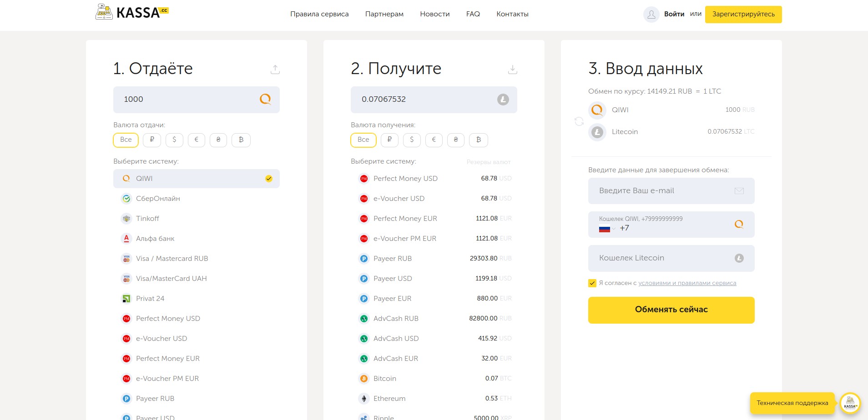Select the ruble filter under Валюта отдачи
The width and height of the screenshot is (868, 420).
[x=152, y=140]
